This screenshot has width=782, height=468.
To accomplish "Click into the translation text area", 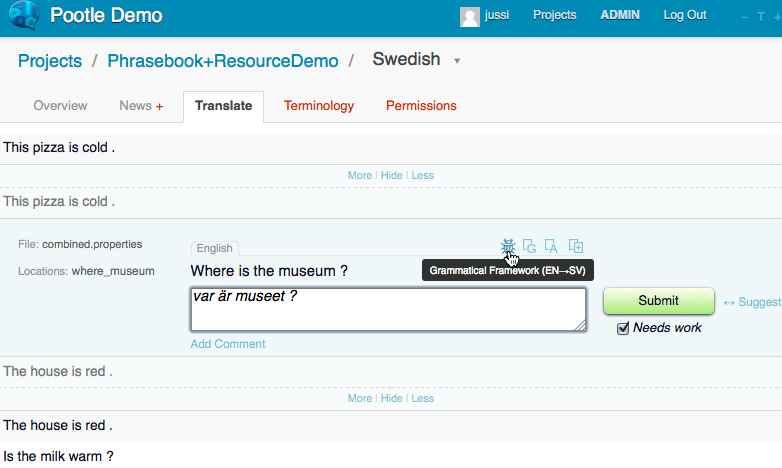I will click(x=388, y=310).
